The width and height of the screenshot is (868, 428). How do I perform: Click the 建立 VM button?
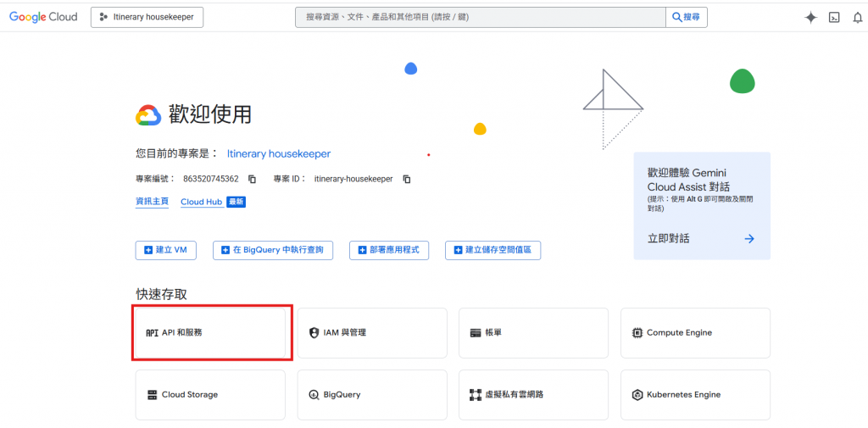[x=165, y=250]
